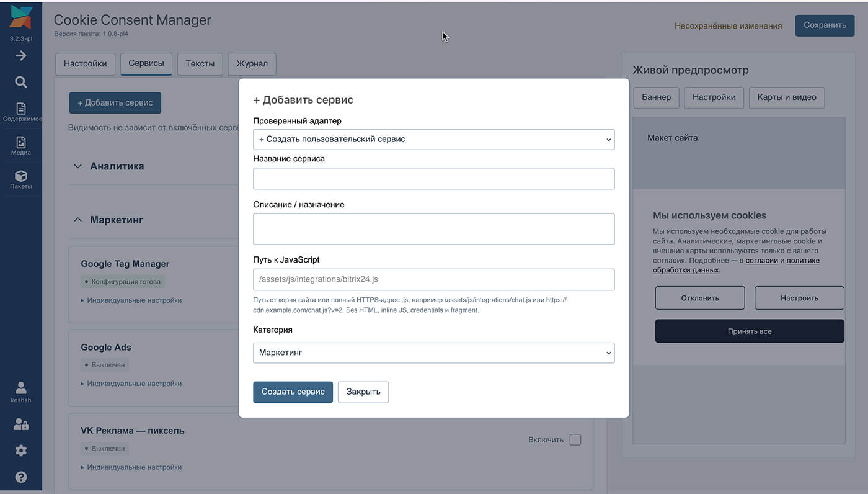This screenshot has height=494, width=868.
Task: Open the system settings gear icon
Action: [21, 451]
